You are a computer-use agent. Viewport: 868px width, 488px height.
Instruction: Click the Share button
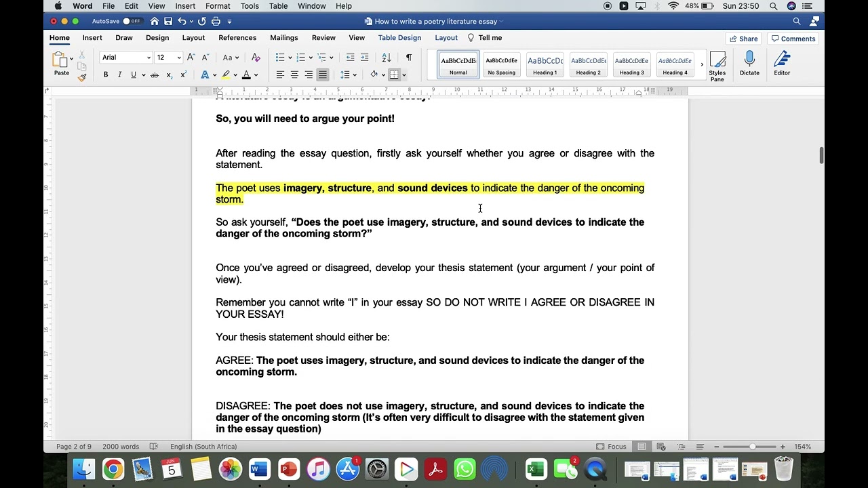[x=743, y=39]
